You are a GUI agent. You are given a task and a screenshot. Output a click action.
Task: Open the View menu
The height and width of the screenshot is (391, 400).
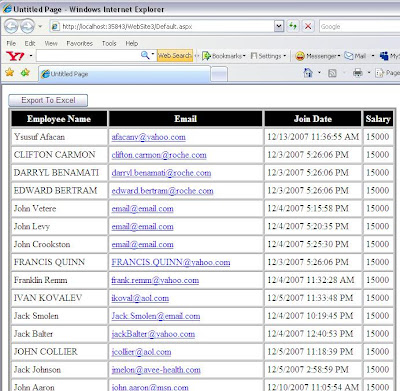pyautogui.click(x=51, y=43)
